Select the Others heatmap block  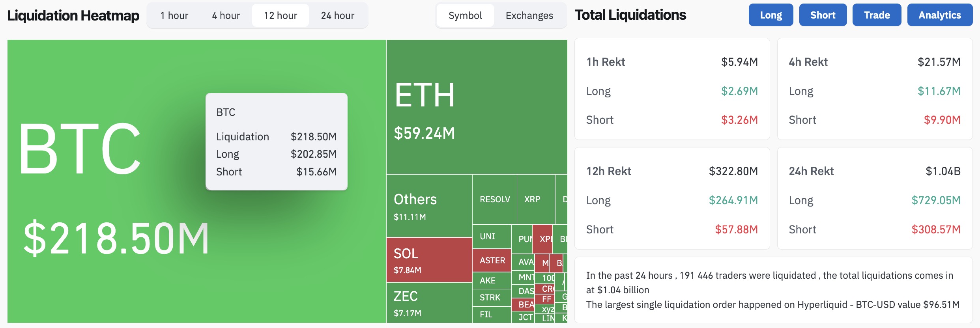coord(429,206)
